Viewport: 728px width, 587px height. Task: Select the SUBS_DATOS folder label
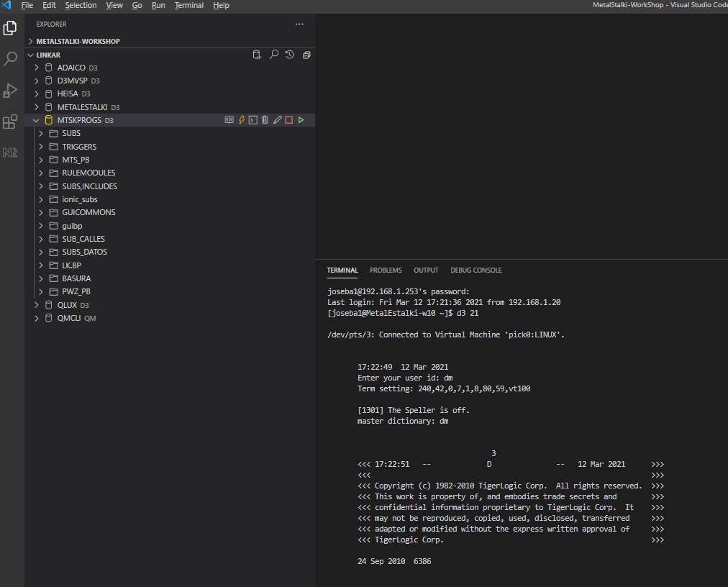84,252
